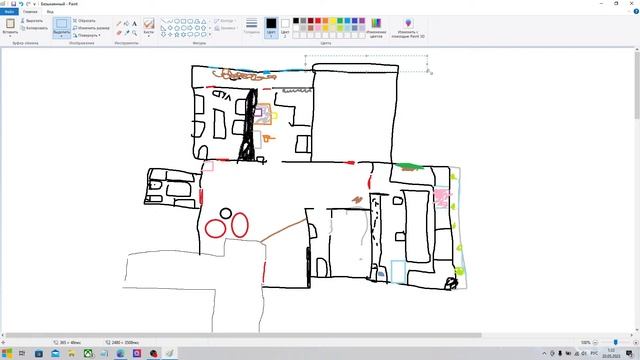Click the Copy (Копировать) button
The height and width of the screenshot is (360, 640).
tap(34, 28)
